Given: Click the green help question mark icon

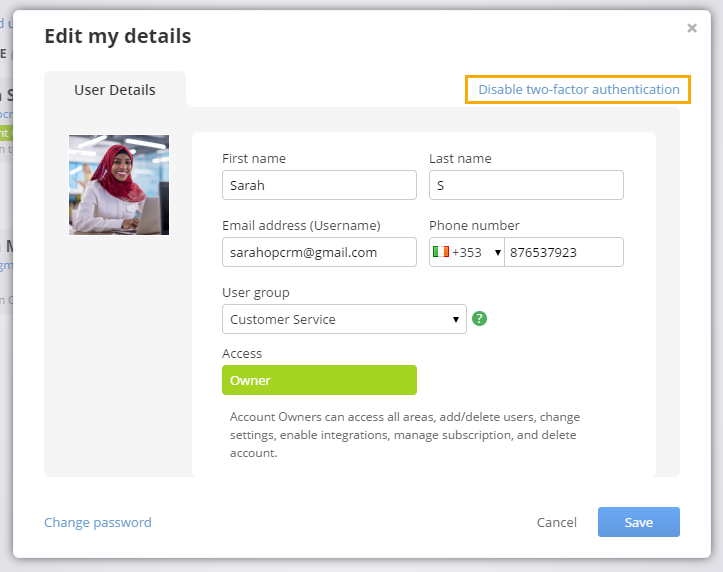Looking at the screenshot, I should [480, 318].
